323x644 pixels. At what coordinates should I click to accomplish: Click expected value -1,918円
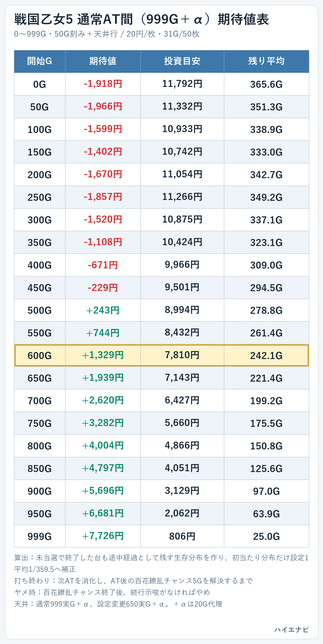pyautogui.click(x=103, y=84)
